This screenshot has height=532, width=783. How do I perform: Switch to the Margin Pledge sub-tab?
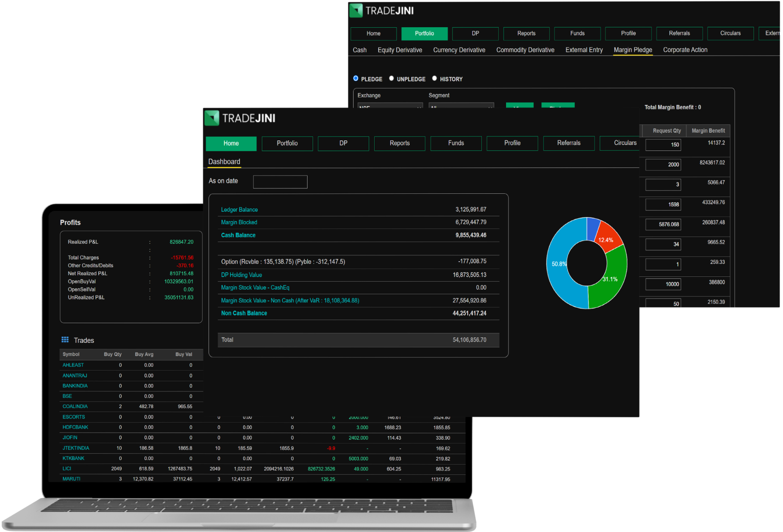632,50
